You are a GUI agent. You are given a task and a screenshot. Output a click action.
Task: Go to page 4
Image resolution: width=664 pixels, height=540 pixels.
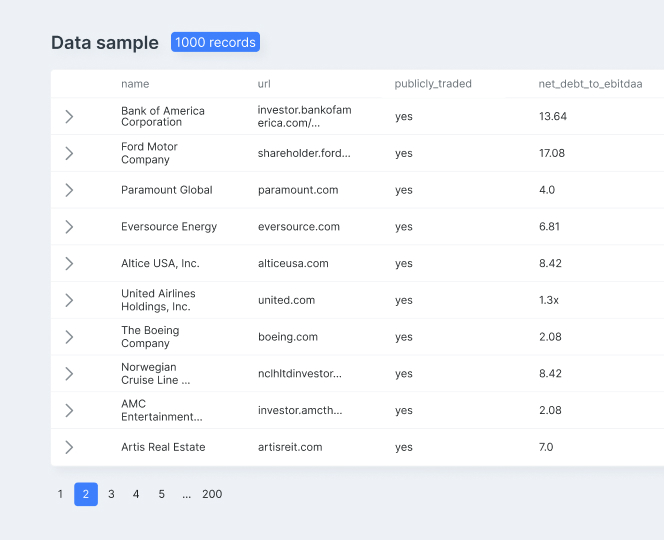pyautogui.click(x=136, y=494)
